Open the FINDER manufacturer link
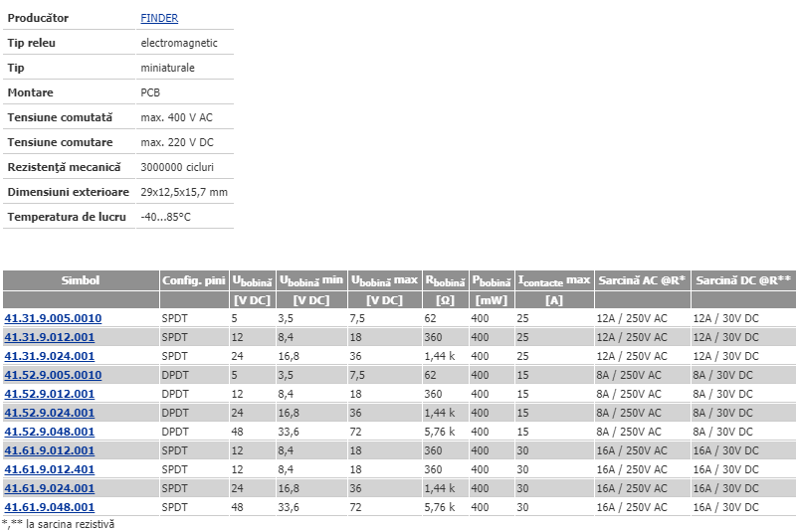The width and height of the screenshot is (796, 532). [159, 18]
